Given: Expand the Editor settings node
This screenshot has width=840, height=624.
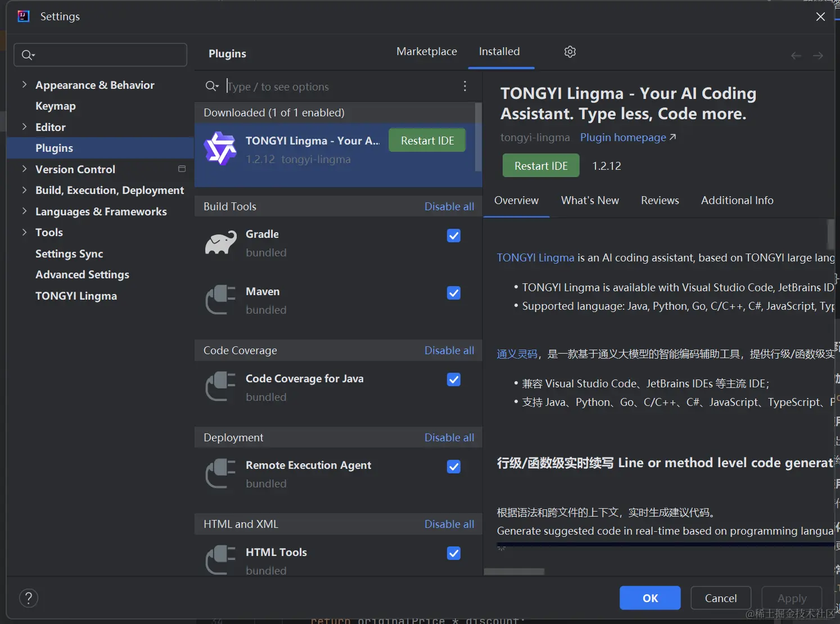Looking at the screenshot, I should [24, 126].
